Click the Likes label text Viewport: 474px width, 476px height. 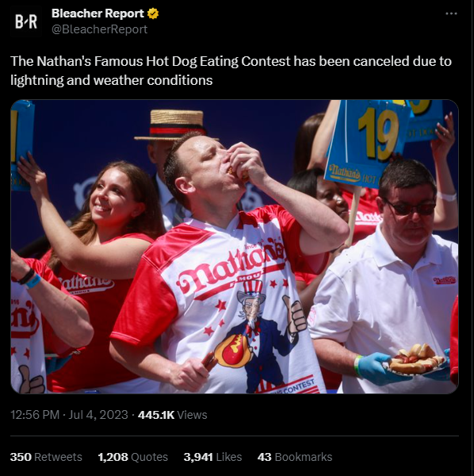[x=228, y=457]
